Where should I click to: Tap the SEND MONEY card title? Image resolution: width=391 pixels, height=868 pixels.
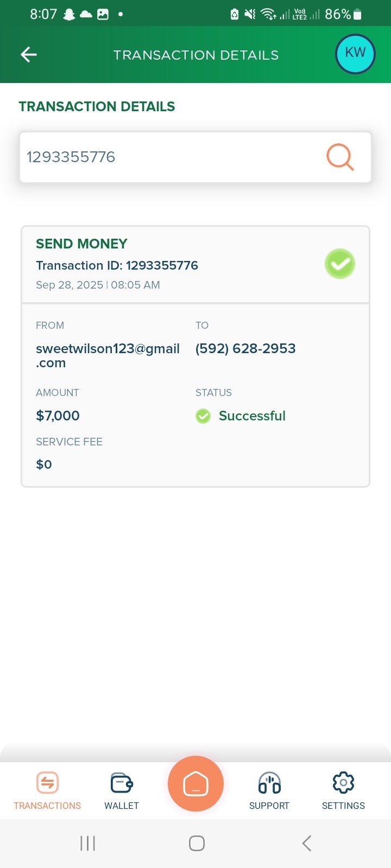81,244
